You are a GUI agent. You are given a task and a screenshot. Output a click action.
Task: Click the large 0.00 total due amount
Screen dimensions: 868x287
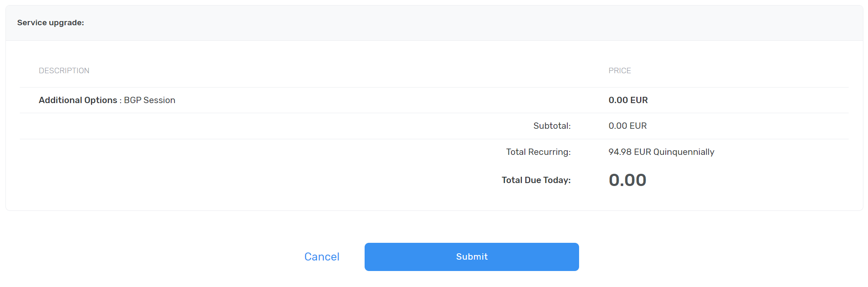tap(627, 180)
